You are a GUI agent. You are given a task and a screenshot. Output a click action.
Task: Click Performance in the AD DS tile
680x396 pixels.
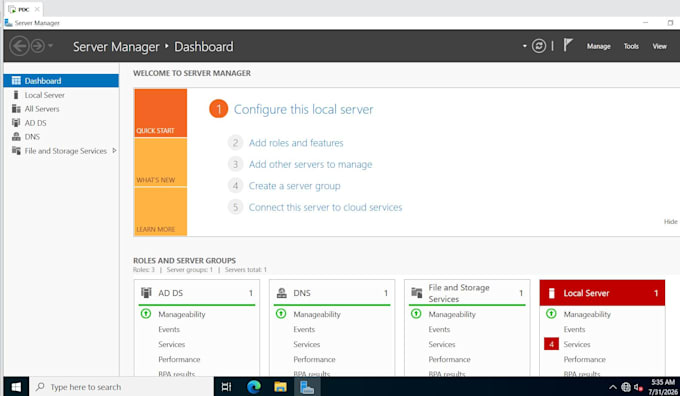[179, 360]
